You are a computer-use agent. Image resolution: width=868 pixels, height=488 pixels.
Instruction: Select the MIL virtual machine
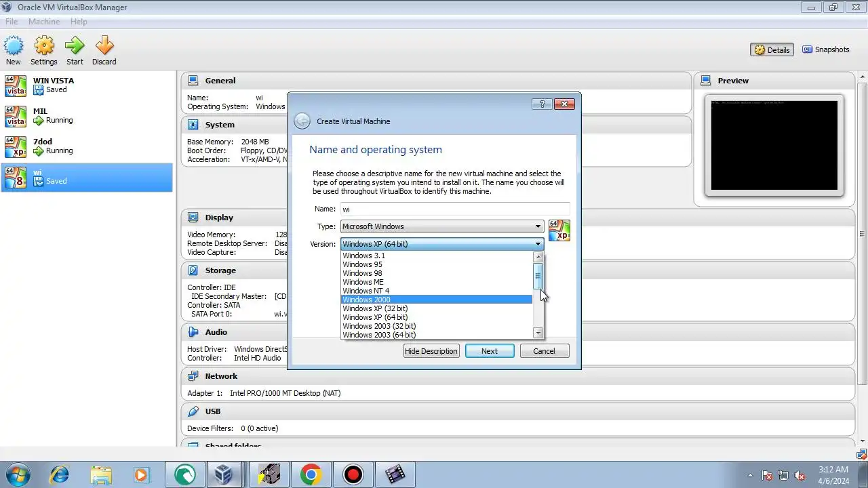click(87, 116)
